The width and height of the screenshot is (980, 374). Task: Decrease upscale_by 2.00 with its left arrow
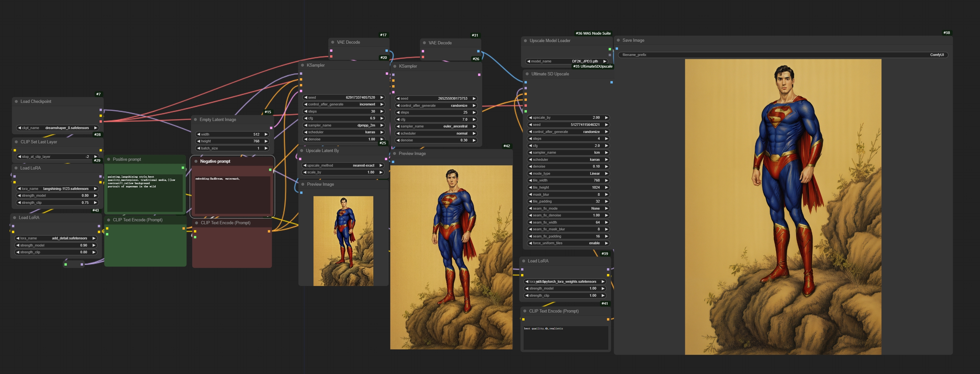click(x=530, y=118)
